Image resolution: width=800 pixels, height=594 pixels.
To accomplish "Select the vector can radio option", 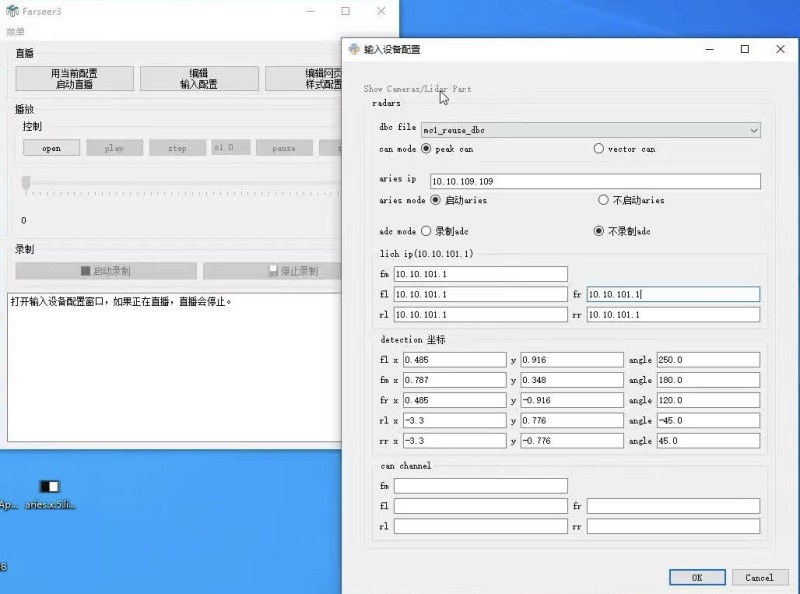I will (599, 149).
